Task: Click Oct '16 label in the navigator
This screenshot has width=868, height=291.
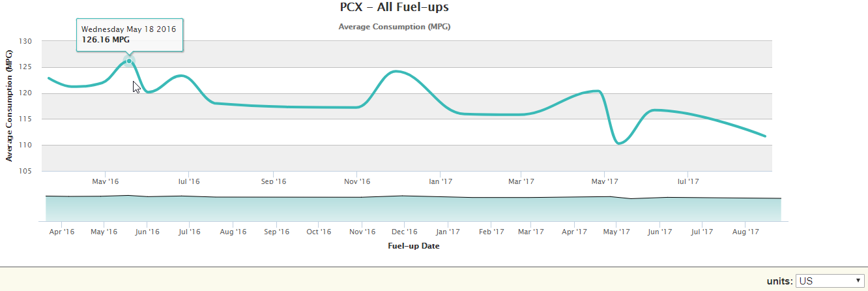Action: click(319, 232)
